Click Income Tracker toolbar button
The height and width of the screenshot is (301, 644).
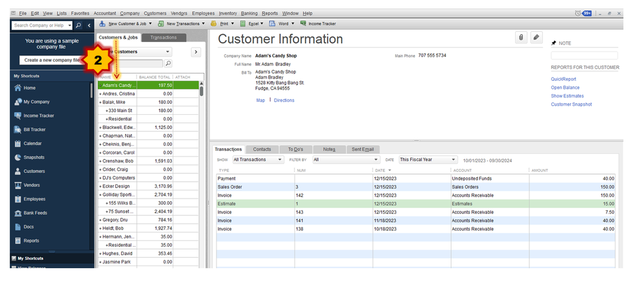318,24
